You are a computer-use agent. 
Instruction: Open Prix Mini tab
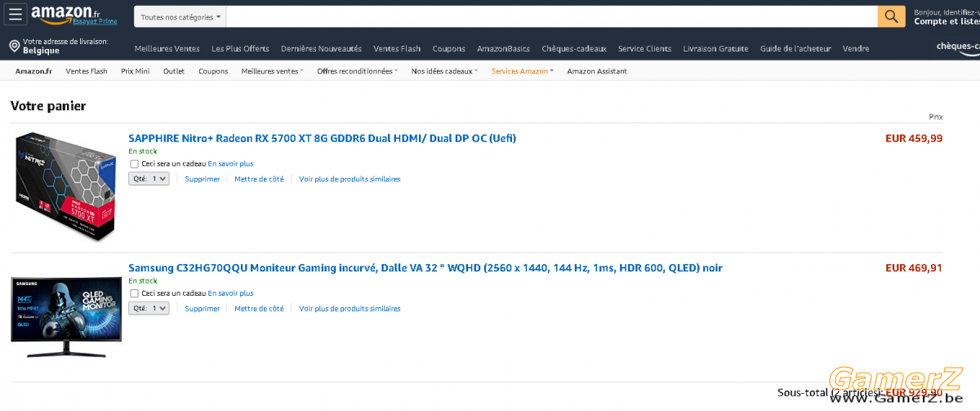pos(136,71)
